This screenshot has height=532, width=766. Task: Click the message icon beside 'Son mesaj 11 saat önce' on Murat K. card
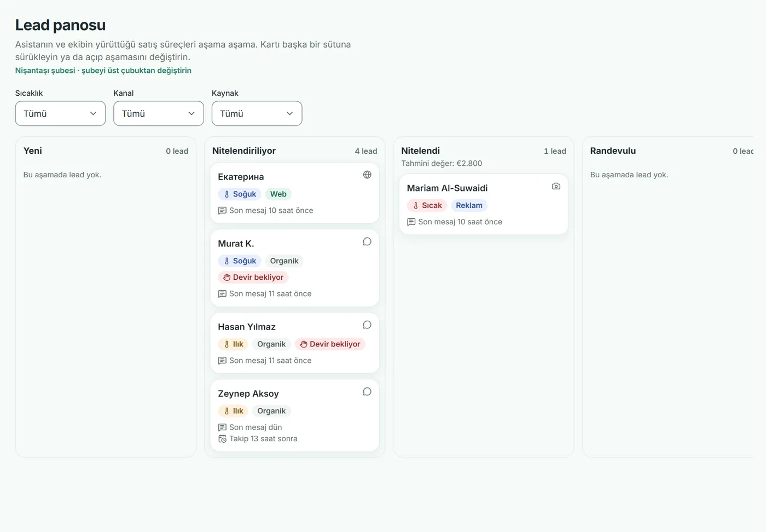pyautogui.click(x=222, y=294)
